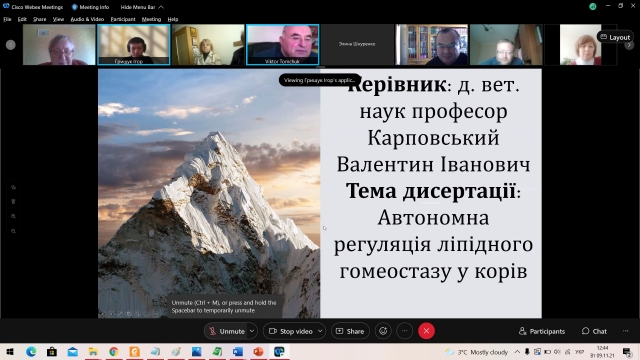Stop video camera
This screenshot has width=640, height=360.
point(291,331)
